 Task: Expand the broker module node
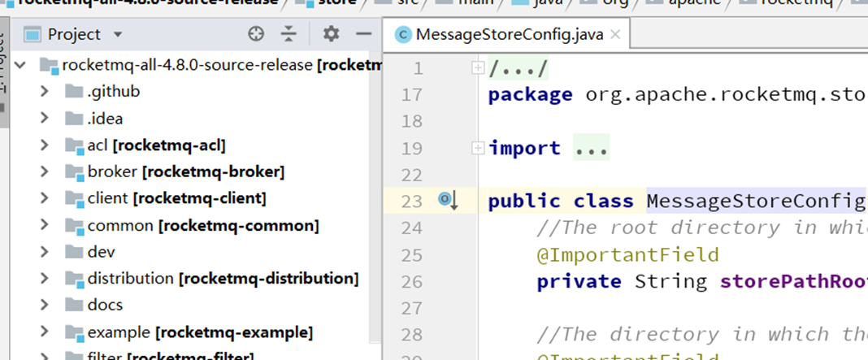pos(45,171)
